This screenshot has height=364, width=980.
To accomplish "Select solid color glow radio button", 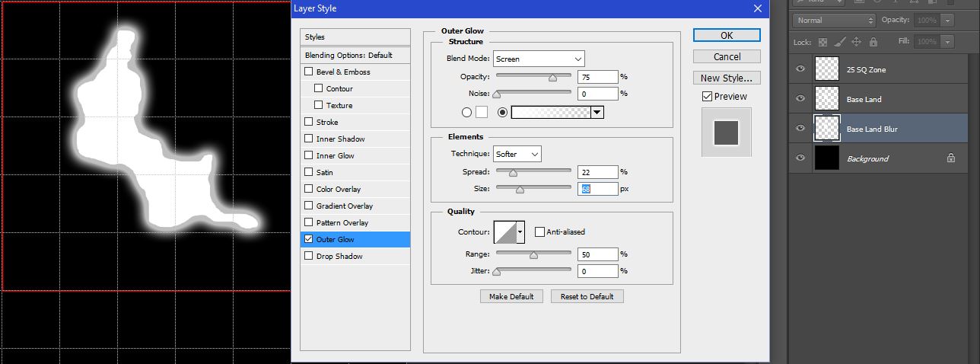I will tap(466, 112).
